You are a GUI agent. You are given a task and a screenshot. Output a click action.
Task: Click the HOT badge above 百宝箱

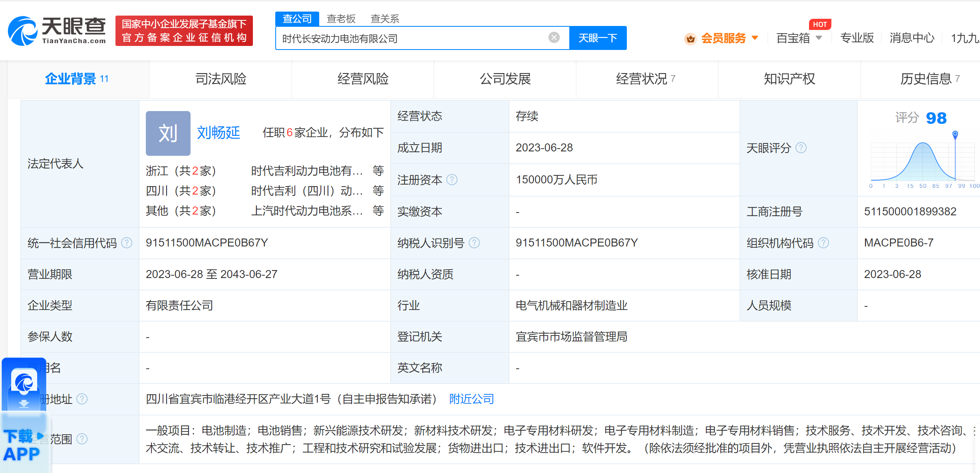coord(820,24)
